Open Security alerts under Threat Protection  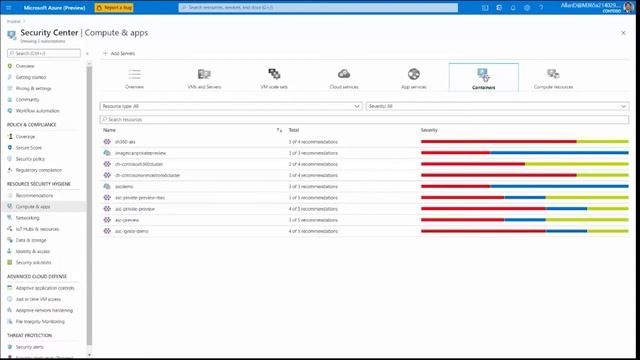coord(29,347)
